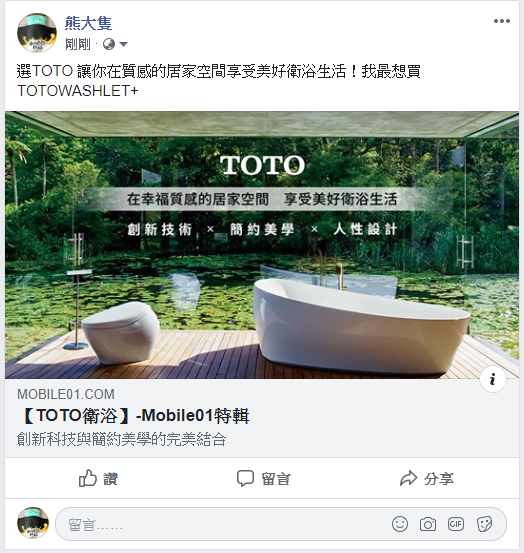Click the 留言 comment bubble icon
This screenshot has width=524, height=553.
tap(245, 478)
